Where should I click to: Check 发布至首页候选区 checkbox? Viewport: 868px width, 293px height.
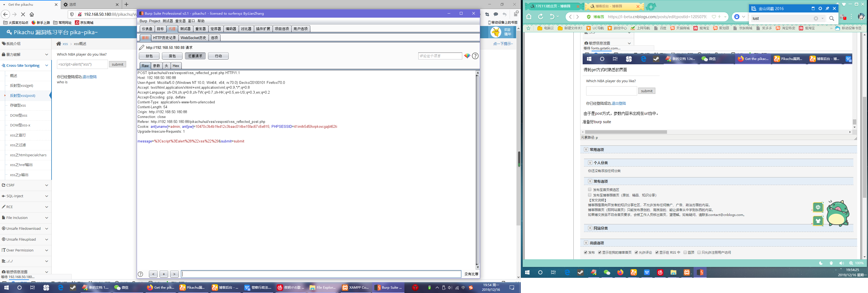(590, 189)
